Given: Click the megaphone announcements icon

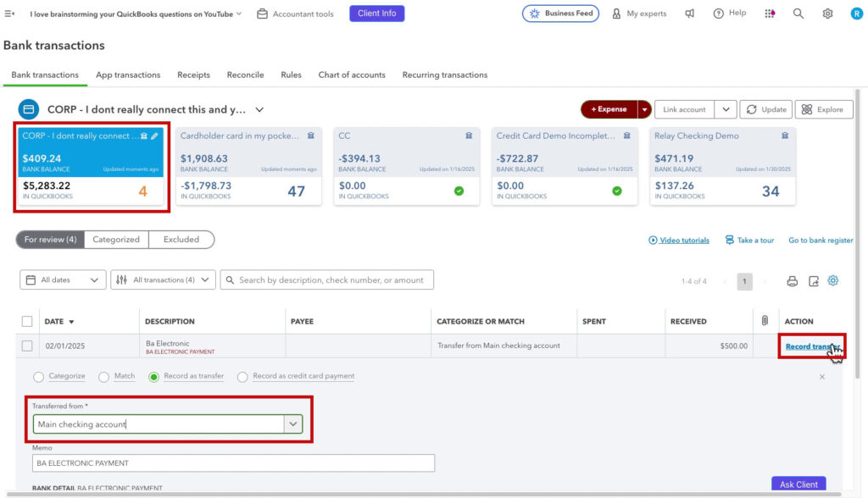Looking at the screenshot, I should coord(689,13).
